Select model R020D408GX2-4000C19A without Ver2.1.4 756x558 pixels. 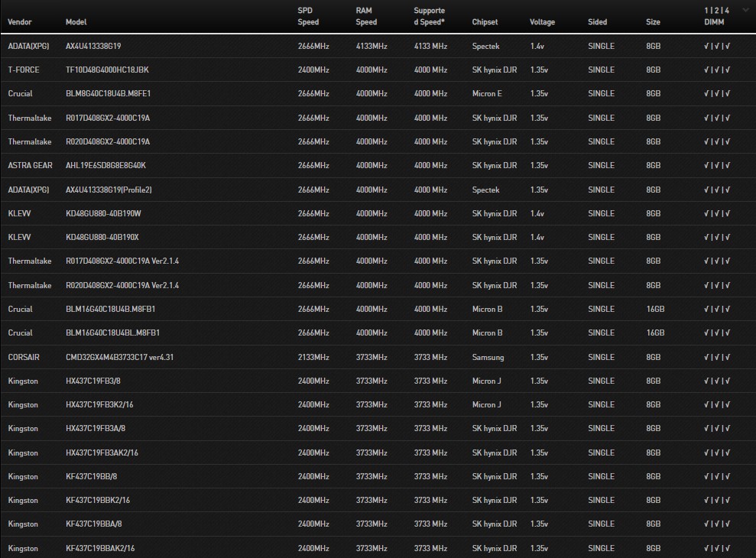(108, 141)
